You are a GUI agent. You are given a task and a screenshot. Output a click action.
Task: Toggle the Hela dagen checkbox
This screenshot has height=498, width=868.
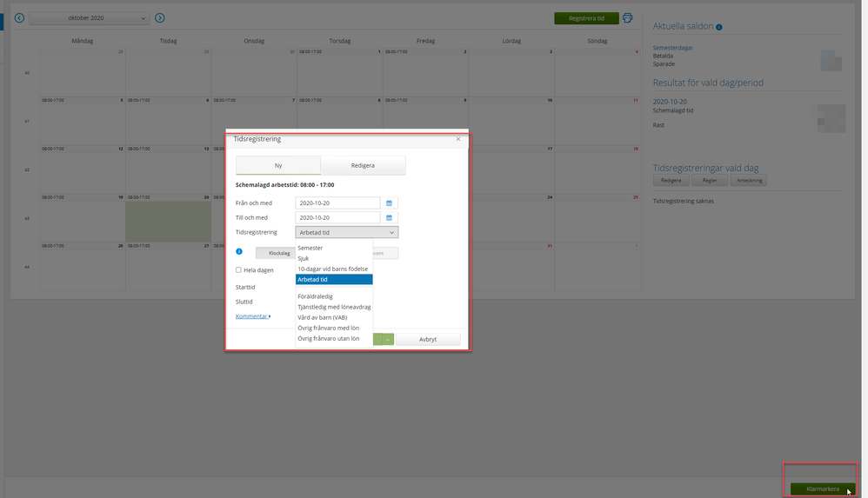[238, 270]
